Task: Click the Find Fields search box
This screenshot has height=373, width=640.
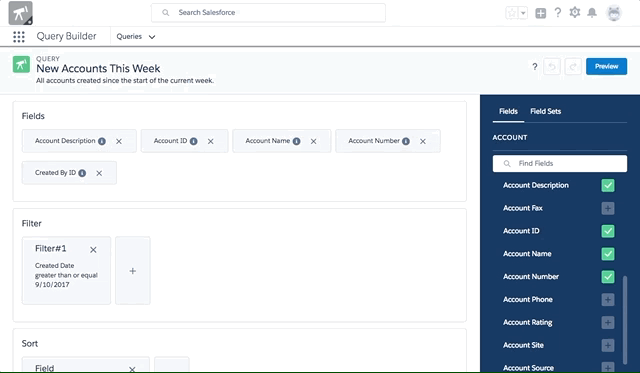Action: 560,163
